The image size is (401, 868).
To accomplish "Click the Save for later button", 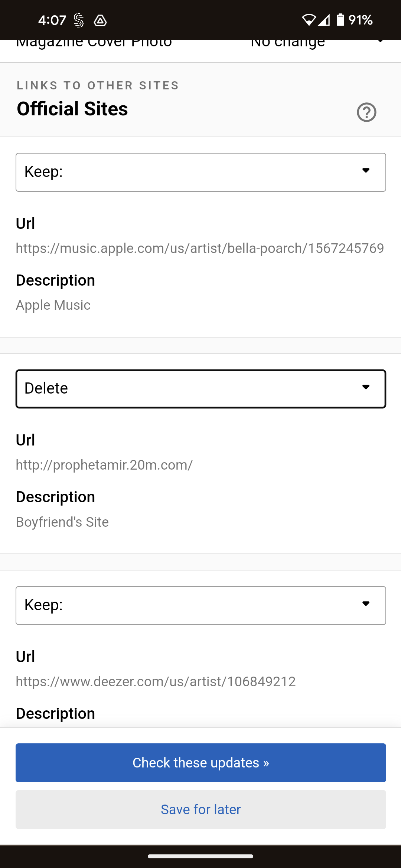I will point(201,809).
